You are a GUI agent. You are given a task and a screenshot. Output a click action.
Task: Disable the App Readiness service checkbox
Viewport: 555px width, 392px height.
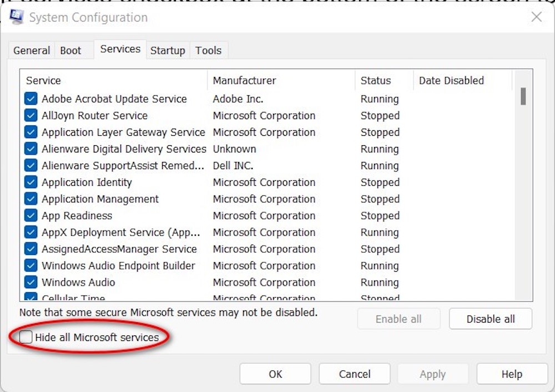click(31, 215)
